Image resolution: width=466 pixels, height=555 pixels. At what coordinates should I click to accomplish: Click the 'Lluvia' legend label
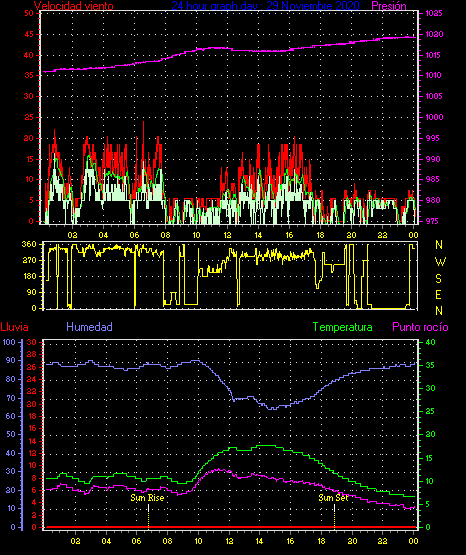(x=15, y=327)
